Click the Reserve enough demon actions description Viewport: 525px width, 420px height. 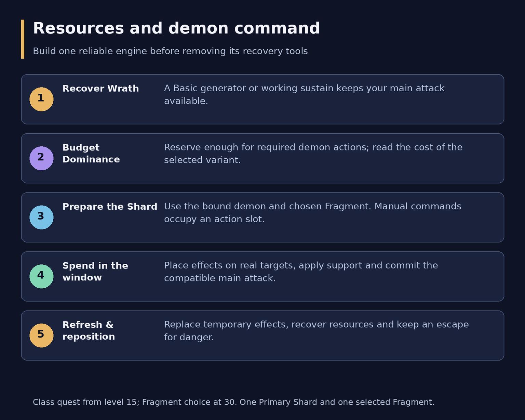pyautogui.click(x=313, y=154)
